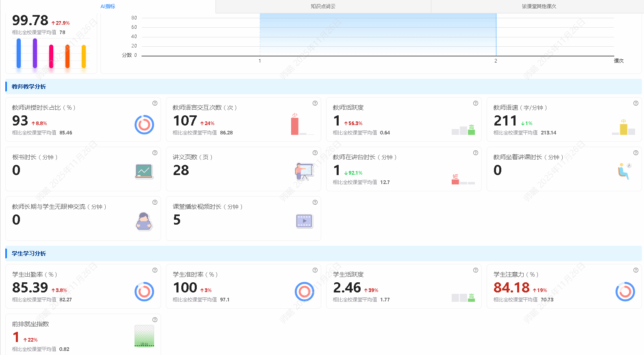This screenshot has height=355, width=644.
Task: Click the person icon in 教师长期与学生无眼神交流 card
Action: click(144, 221)
